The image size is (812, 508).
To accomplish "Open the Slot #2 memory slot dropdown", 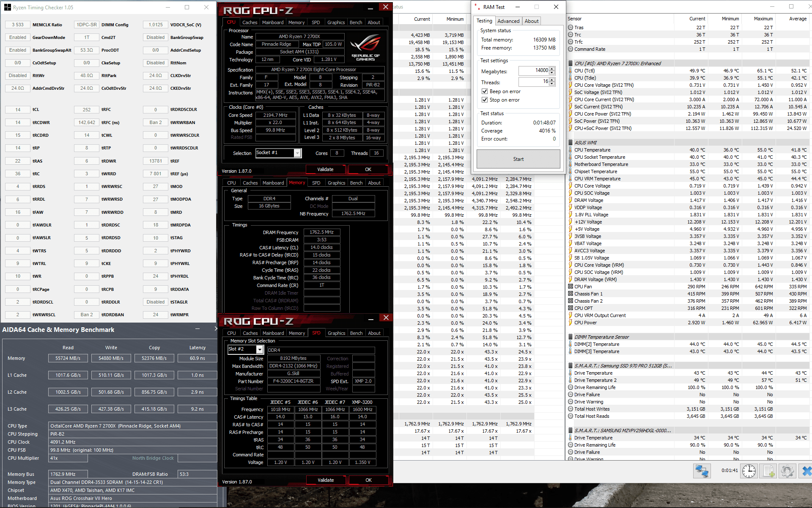I will (260, 350).
